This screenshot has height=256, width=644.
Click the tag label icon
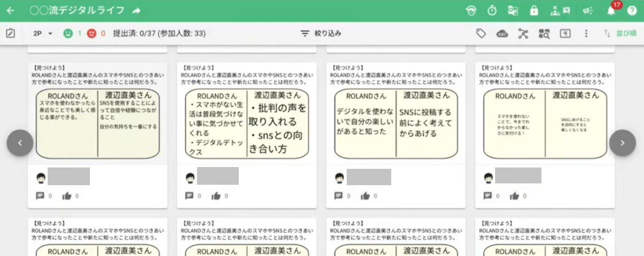tap(481, 34)
